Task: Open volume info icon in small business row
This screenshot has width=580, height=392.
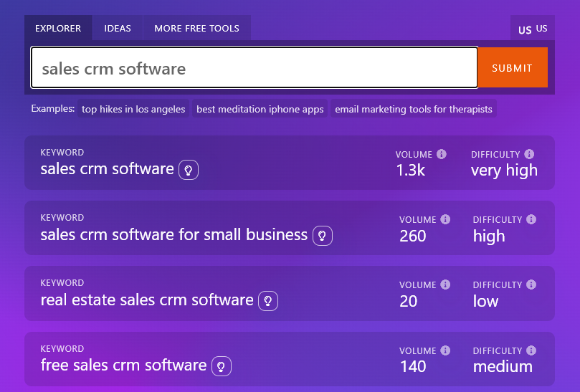Action: tap(445, 219)
